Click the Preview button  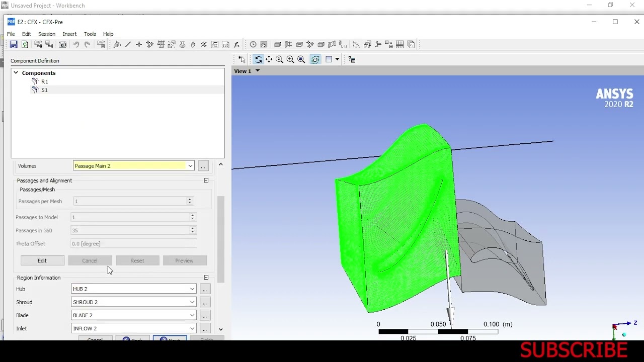[x=185, y=260]
